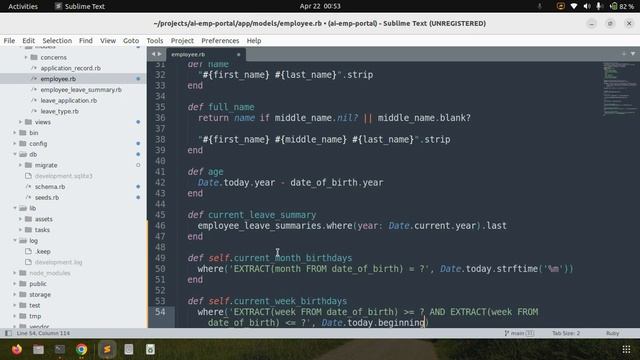Select the employee.rb editor tab
640x360 pixels.
pos(205,54)
